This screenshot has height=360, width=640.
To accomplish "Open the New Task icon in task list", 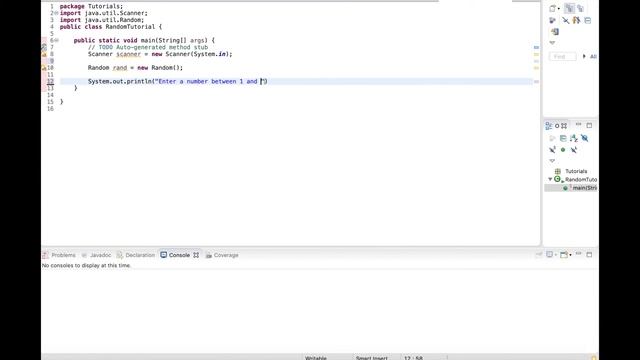I will [553, 8].
